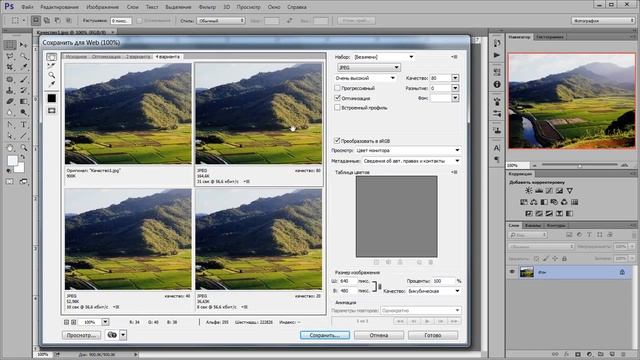The image size is (640, 360).
Task: Add Curves adjustment in Adjustments panel
Action: 549,191
